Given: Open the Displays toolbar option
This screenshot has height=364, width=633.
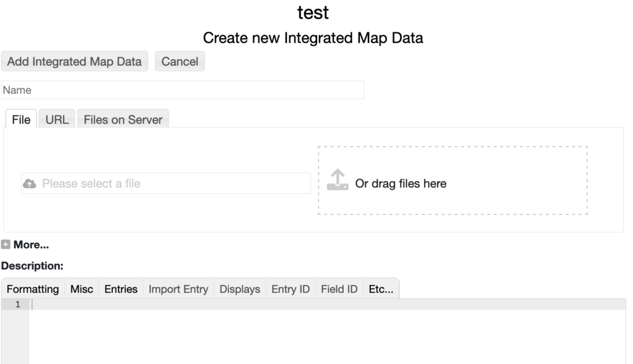Looking at the screenshot, I should click(x=240, y=289).
